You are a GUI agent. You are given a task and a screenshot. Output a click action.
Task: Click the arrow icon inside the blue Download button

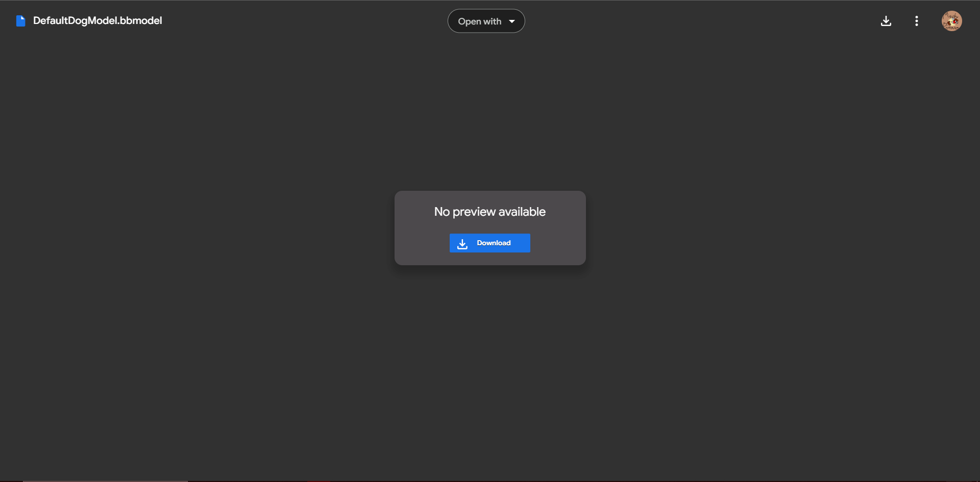point(462,243)
